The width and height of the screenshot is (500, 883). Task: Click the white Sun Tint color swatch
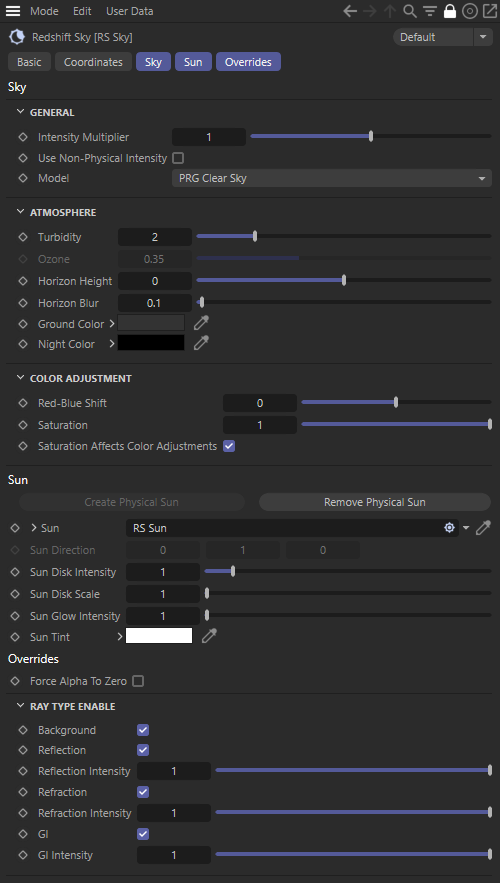point(159,636)
